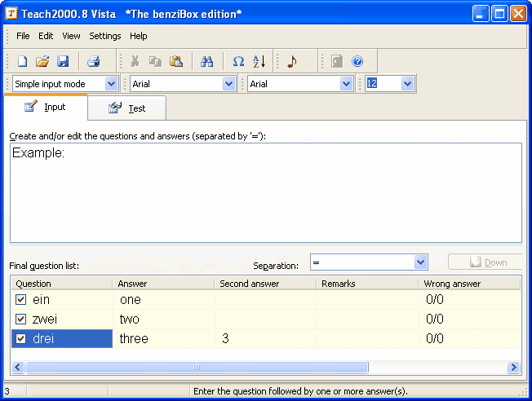Click the 0/0 value in zwei row
This screenshot has height=401, width=532.
[x=435, y=319]
